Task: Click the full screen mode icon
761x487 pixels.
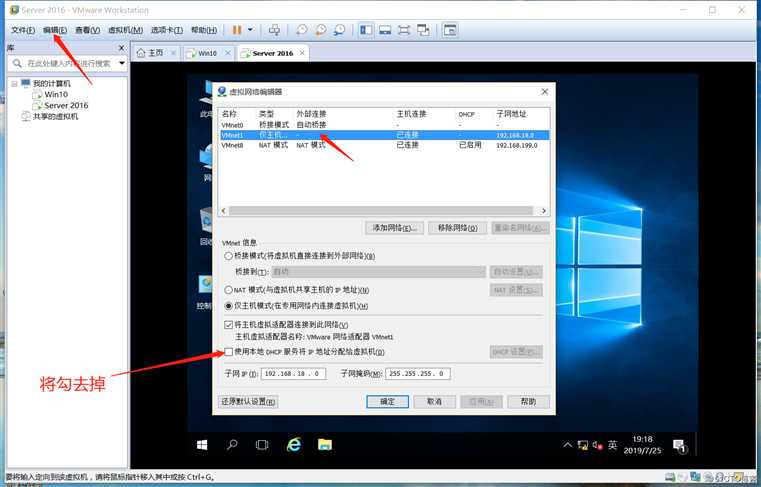Action: (x=404, y=30)
